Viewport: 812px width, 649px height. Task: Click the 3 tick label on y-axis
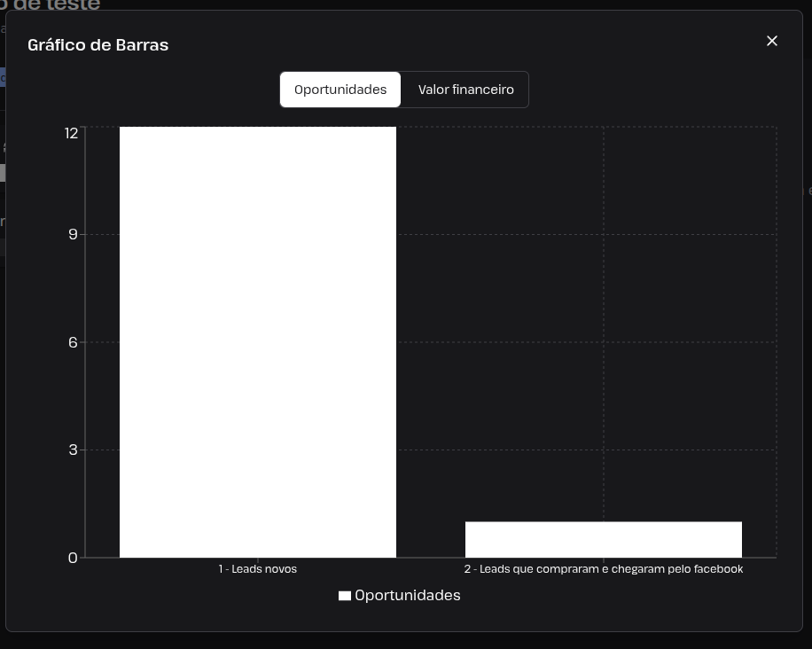(73, 450)
